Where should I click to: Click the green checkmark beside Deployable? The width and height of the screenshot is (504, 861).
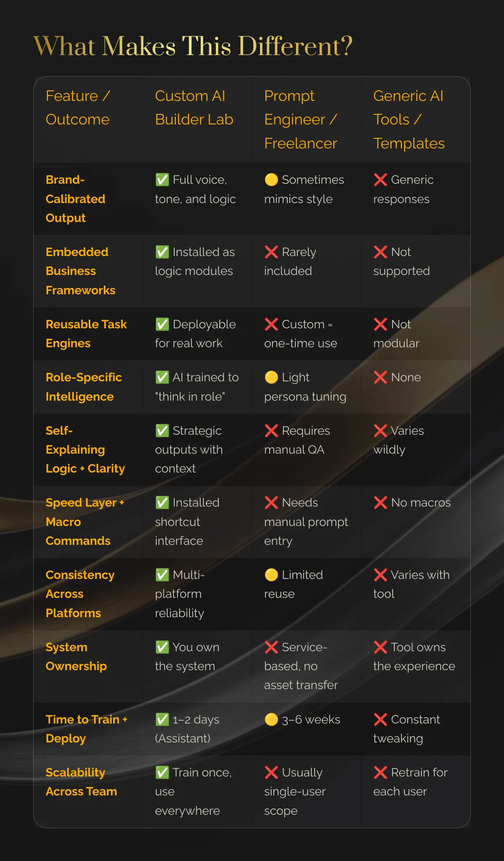162,324
